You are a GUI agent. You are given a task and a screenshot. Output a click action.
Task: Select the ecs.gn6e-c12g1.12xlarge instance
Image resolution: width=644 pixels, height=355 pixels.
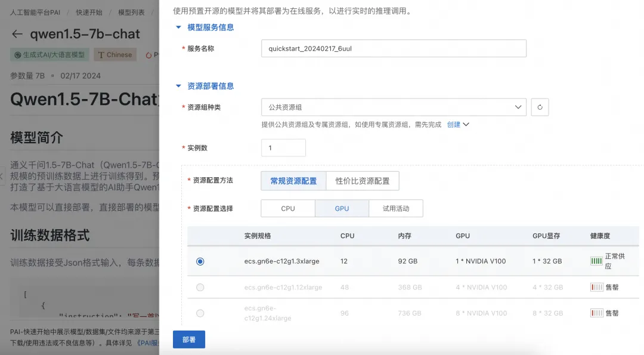tap(200, 287)
